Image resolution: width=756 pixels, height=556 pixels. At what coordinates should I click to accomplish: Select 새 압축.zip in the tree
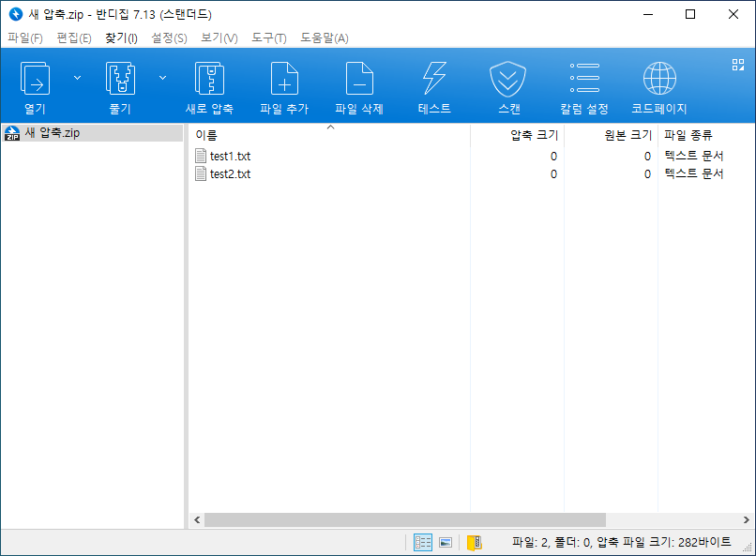(x=93, y=132)
